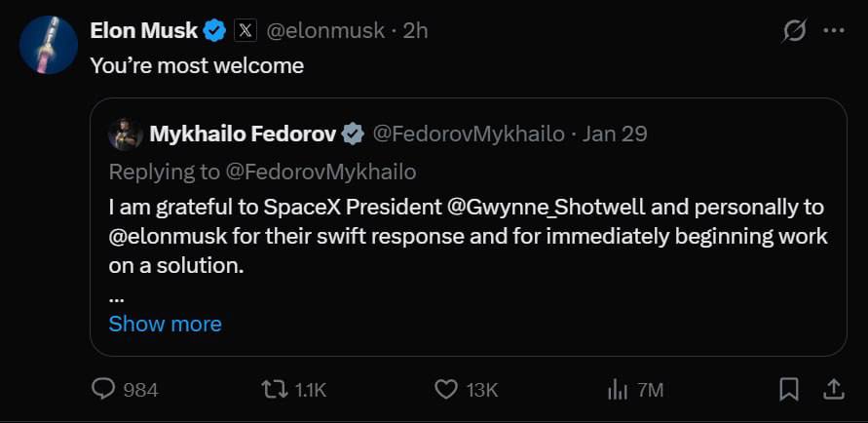Click the Grok circle-slash icon
Screen dimensions: 868x423
coord(794,30)
